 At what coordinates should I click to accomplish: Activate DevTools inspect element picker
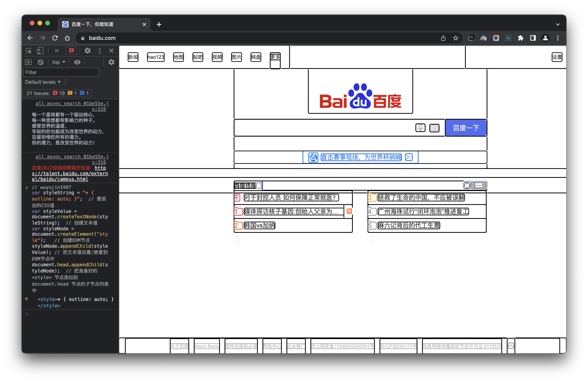pyautogui.click(x=29, y=51)
